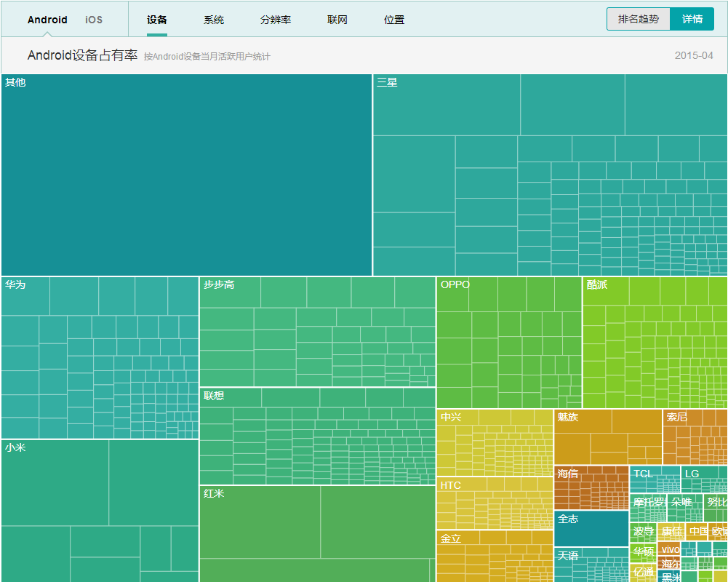
Task: Select the HTC treemap label
Action: 450,485
